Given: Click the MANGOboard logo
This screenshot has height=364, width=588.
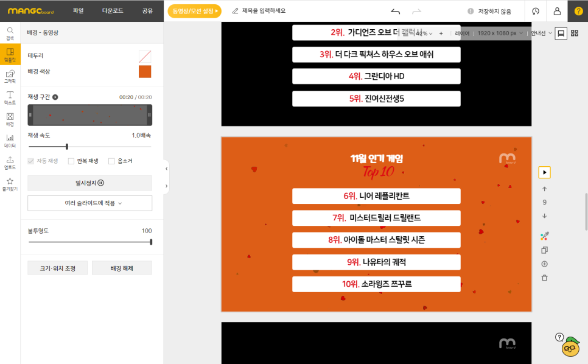Looking at the screenshot, I should tap(31, 11).
